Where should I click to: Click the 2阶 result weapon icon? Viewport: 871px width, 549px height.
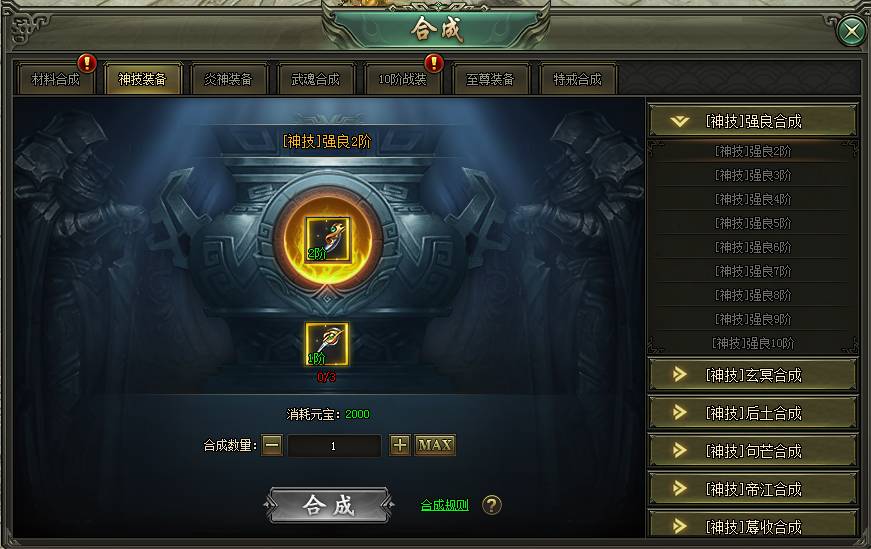click(328, 239)
